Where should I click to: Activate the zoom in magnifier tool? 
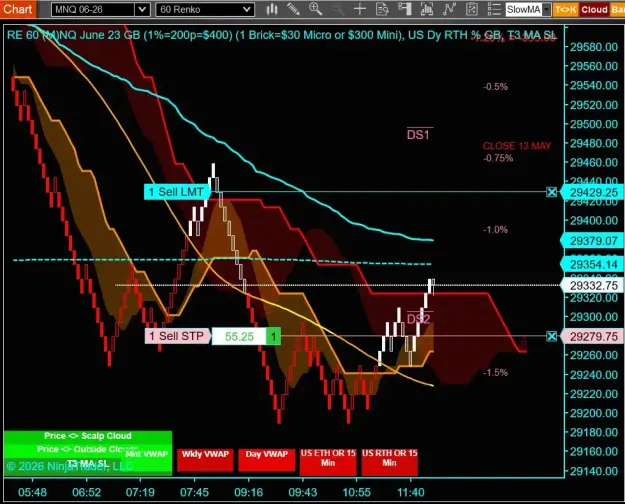point(315,9)
